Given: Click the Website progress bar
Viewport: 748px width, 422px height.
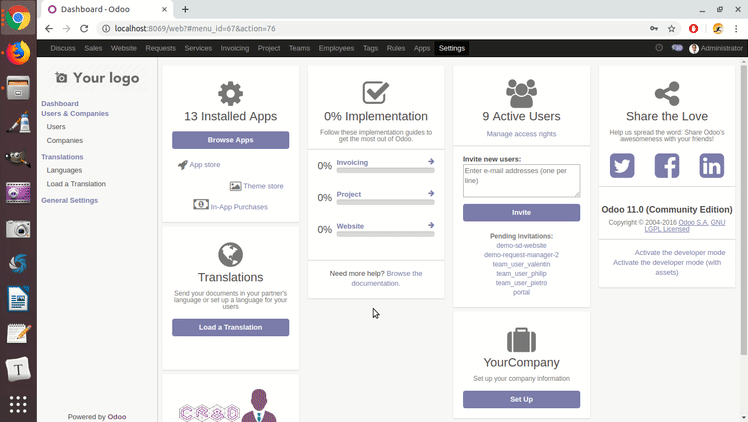Looking at the screenshot, I should (x=385, y=234).
